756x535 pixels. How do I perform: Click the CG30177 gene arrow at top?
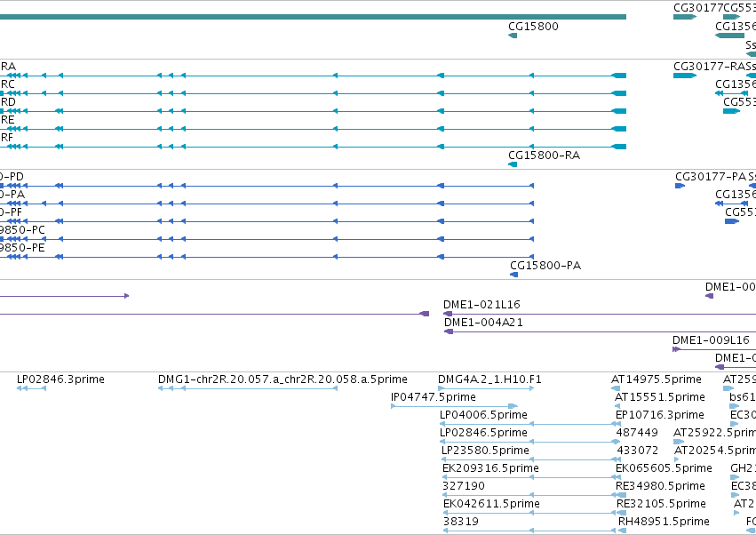point(685,17)
